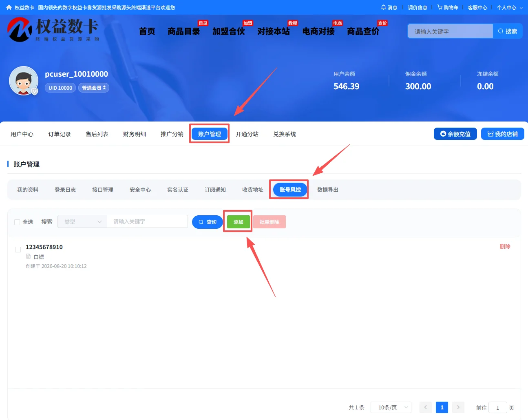Open 登录日志 sub-tab
This screenshot has width=528, height=420.
(x=65, y=190)
